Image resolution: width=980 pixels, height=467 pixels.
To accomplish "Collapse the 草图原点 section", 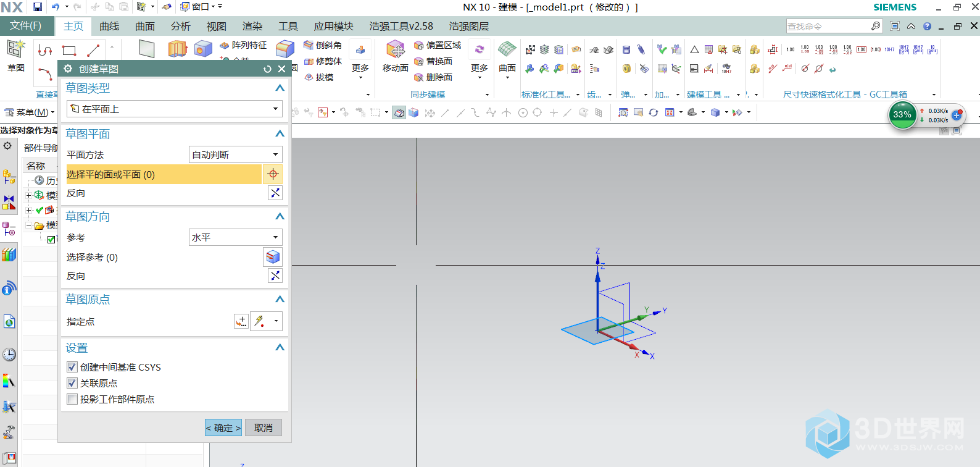I will pos(280,300).
